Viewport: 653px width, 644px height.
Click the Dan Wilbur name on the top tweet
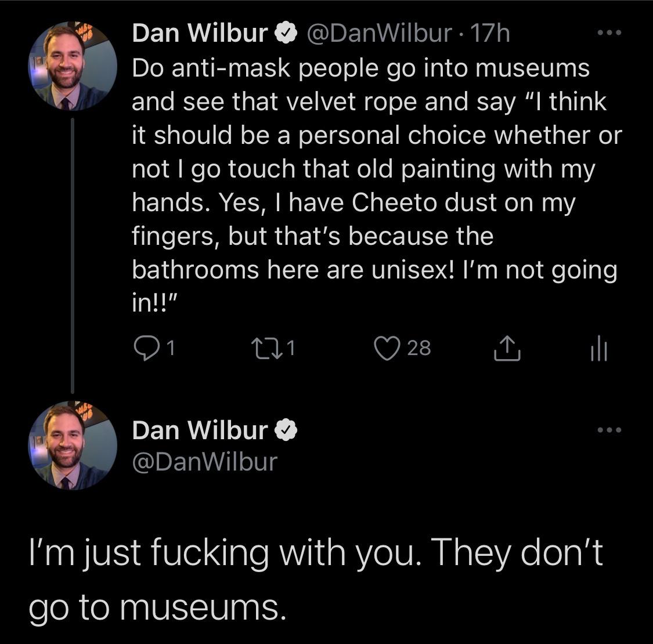coord(200,34)
